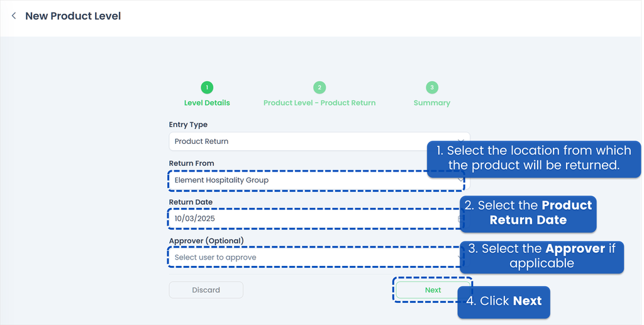This screenshot has height=325, width=644.
Task: Click the step 1 circle indicator
Action: point(207,87)
